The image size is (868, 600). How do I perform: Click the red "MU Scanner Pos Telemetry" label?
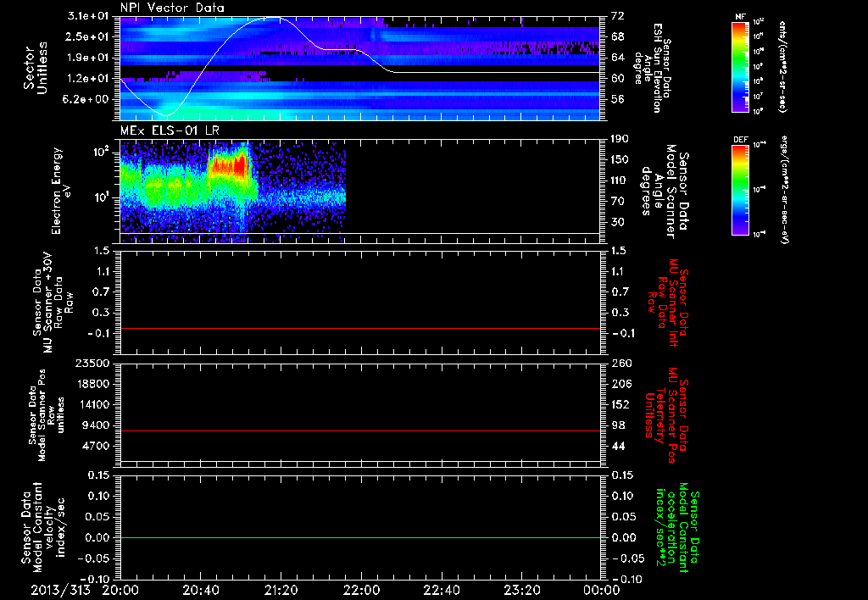pyautogui.click(x=665, y=415)
